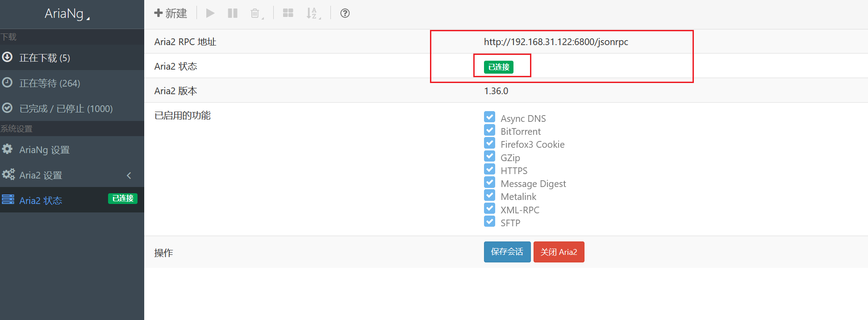Open the AriaNg logo dropdown
The height and width of the screenshot is (320, 868).
[x=67, y=14]
